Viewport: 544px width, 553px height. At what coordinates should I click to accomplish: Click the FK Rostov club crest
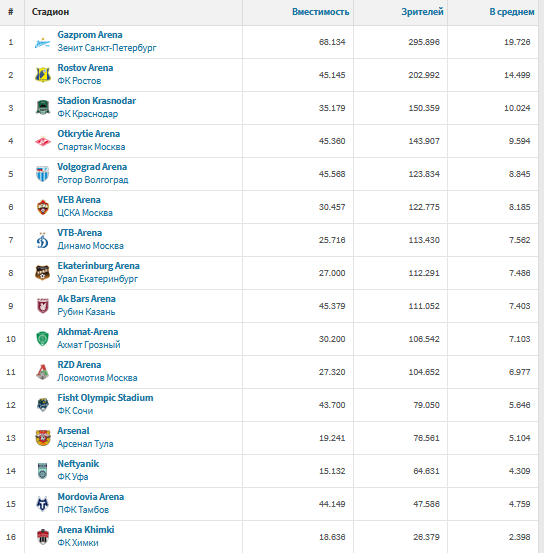pyautogui.click(x=42, y=75)
